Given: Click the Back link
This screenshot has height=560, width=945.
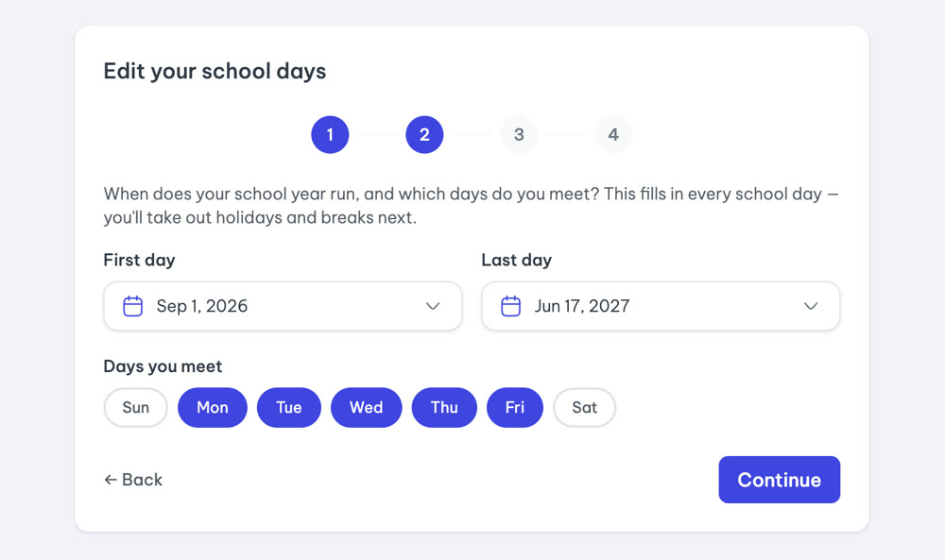Looking at the screenshot, I should [133, 480].
